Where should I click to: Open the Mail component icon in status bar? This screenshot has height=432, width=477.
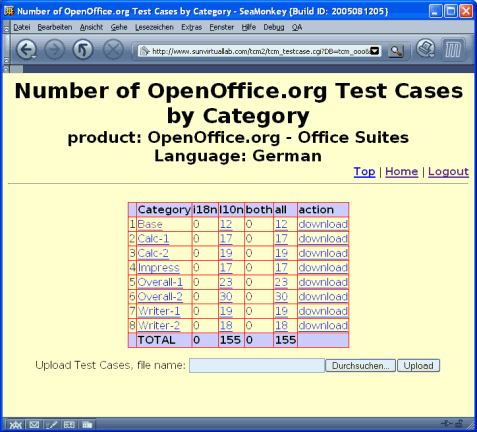[x=34, y=424]
